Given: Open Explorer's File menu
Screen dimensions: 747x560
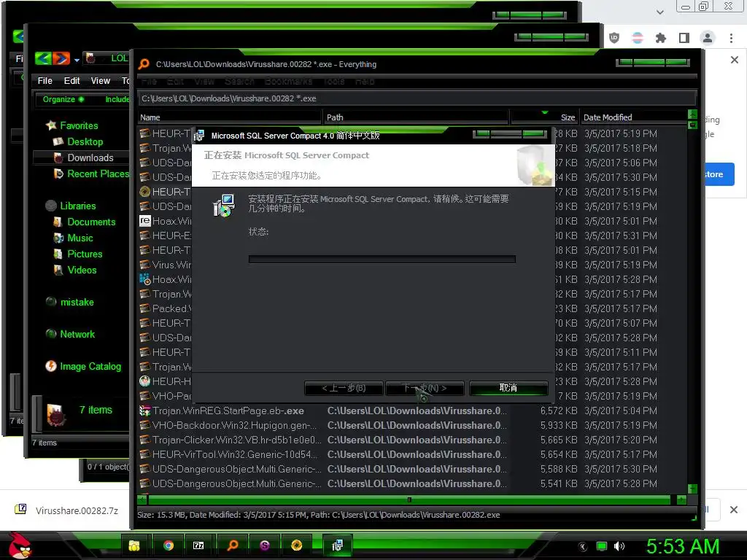Looking at the screenshot, I should coord(44,80).
